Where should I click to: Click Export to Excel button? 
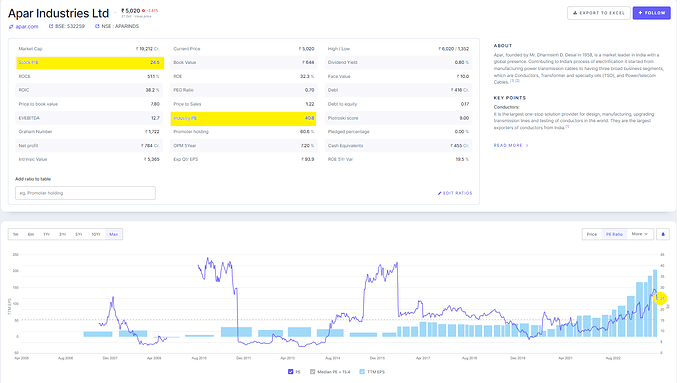(x=598, y=13)
